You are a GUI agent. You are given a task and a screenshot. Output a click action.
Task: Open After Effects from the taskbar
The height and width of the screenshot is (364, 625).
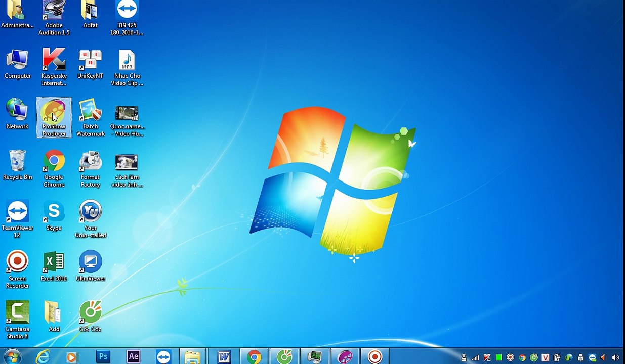(133, 357)
